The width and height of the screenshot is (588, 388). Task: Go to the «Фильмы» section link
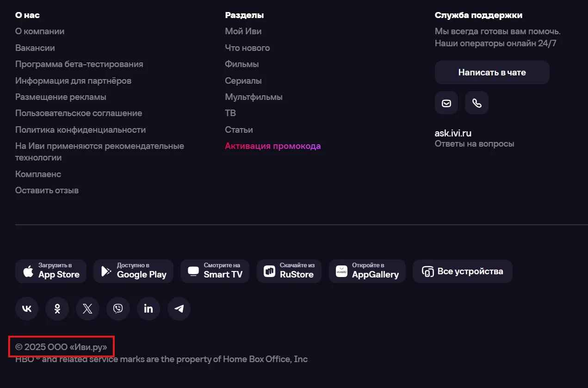(241, 64)
